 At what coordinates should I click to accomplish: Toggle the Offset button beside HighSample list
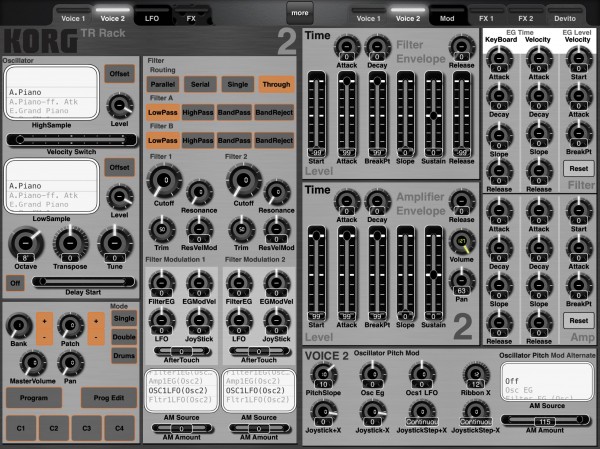point(119,74)
